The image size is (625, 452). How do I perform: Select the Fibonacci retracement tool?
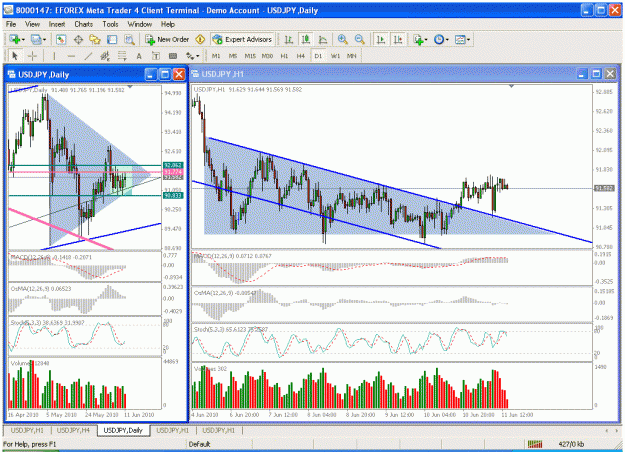pyautogui.click(x=122, y=56)
